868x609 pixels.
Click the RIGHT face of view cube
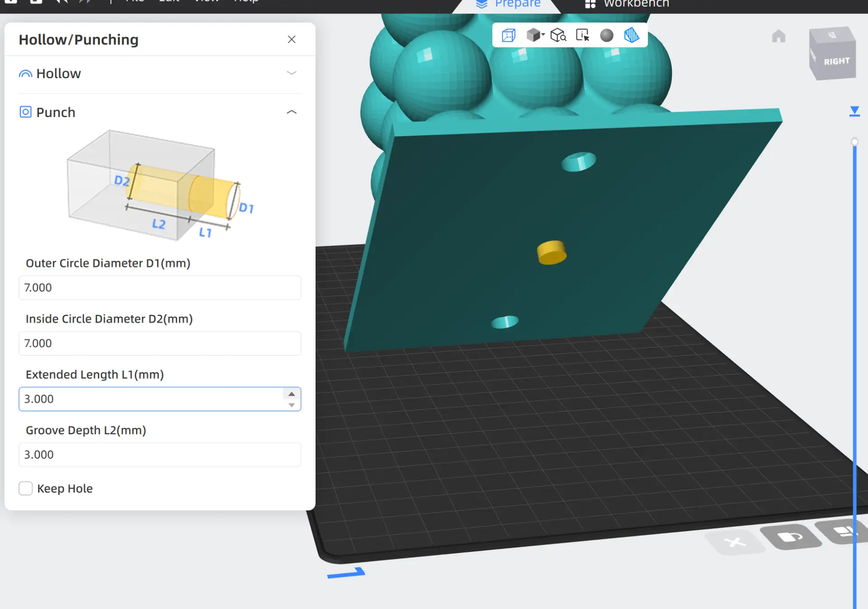[x=836, y=61]
